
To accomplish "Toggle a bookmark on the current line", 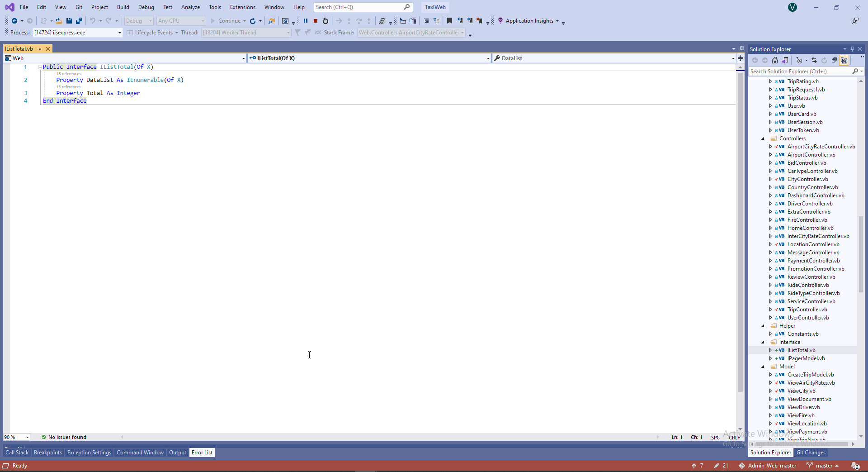I will pyautogui.click(x=449, y=21).
